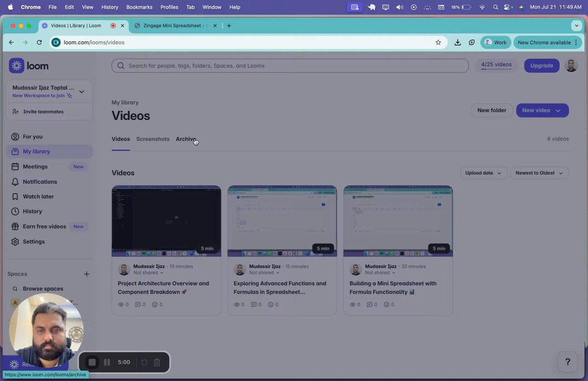This screenshot has width=588, height=381.
Task: Open the New video dropdown
Action: point(543,110)
